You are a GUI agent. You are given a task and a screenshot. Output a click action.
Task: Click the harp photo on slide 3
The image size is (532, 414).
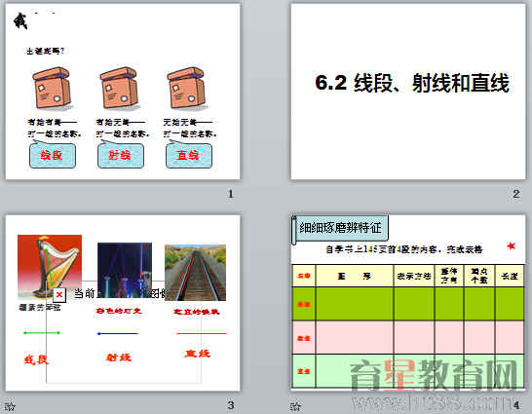point(50,267)
